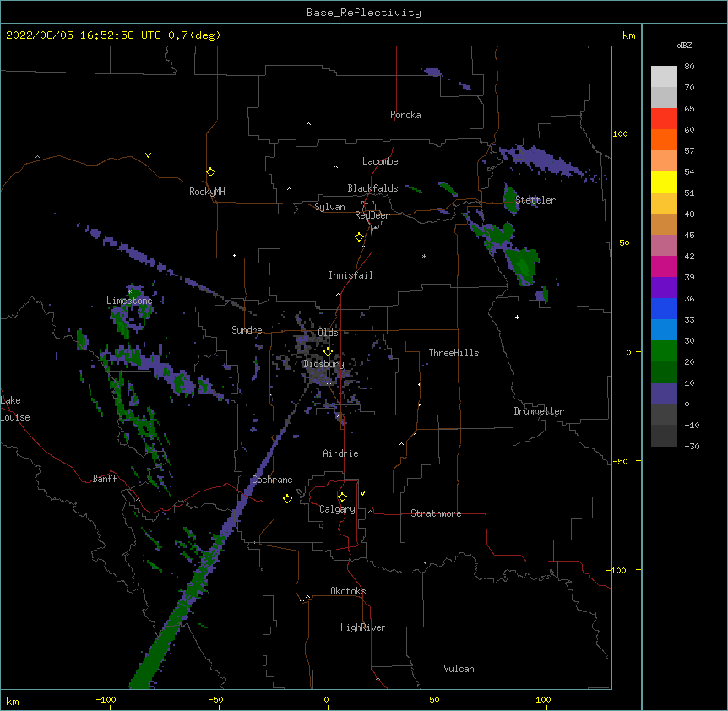The height and width of the screenshot is (711, 728).
Task: Click the 50 tick on the vertical km axis
Action: (624, 242)
